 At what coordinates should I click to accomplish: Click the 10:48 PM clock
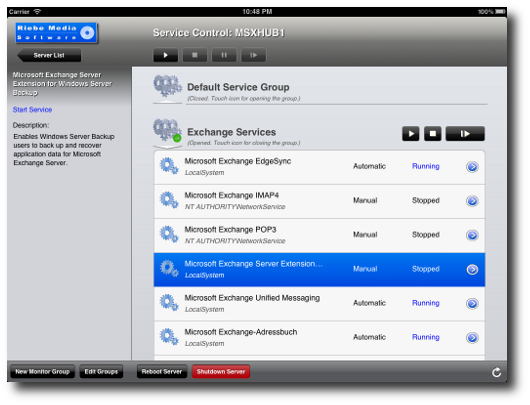click(x=257, y=11)
